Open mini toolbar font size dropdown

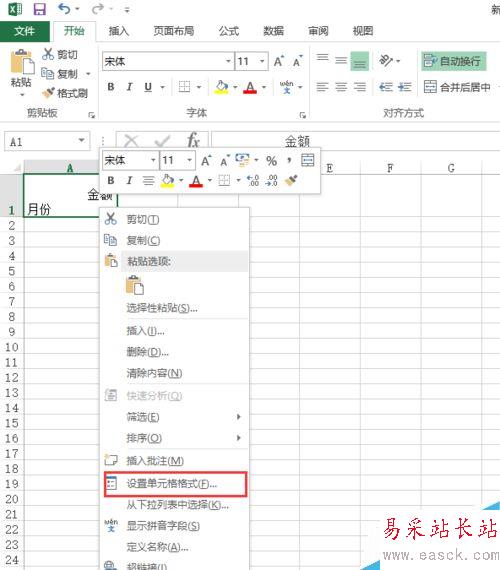pyautogui.click(x=189, y=160)
